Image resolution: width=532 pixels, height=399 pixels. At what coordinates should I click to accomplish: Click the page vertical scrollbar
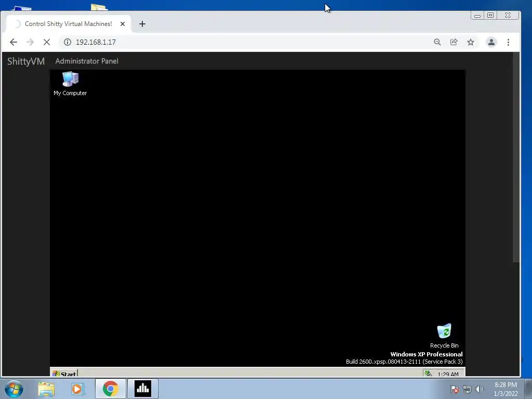click(516, 157)
